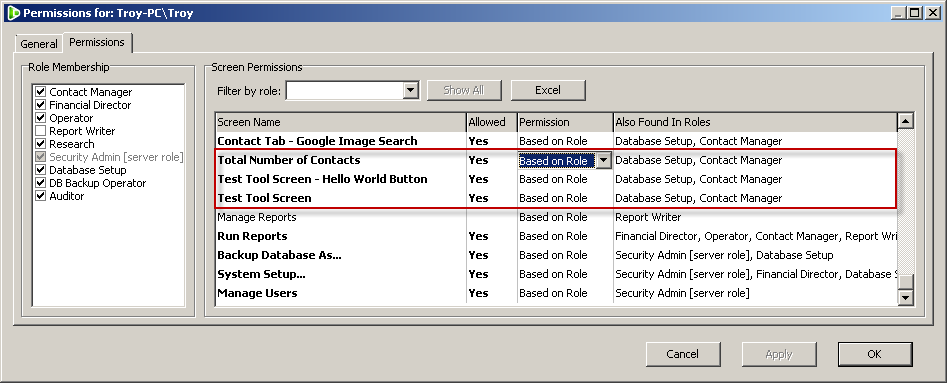Click the Report Writer roles cell for Manage Reports
The width and height of the screenshot is (947, 383).
755,217
